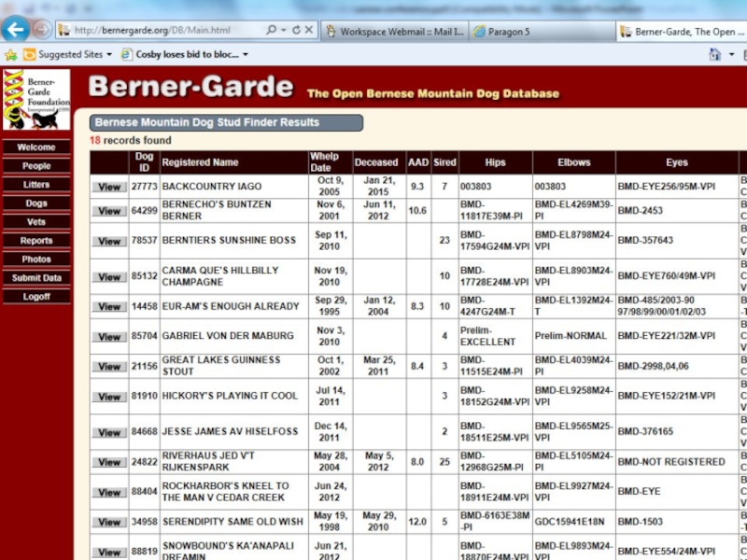Click the browser back arrow button
The height and width of the screenshot is (560, 747).
pos(15,30)
